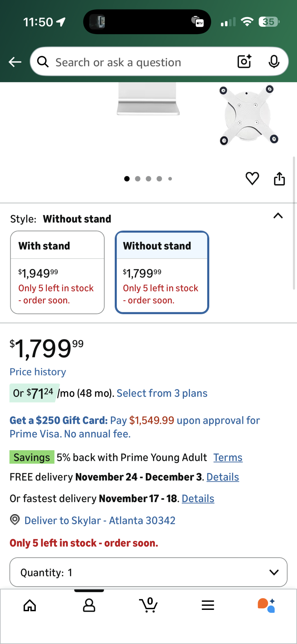
Task: Tap the microphone voice search icon
Action: click(274, 62)
